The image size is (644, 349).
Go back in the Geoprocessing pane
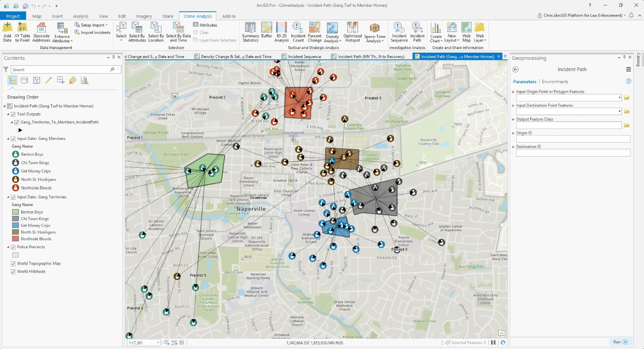(x=516, y=69)
